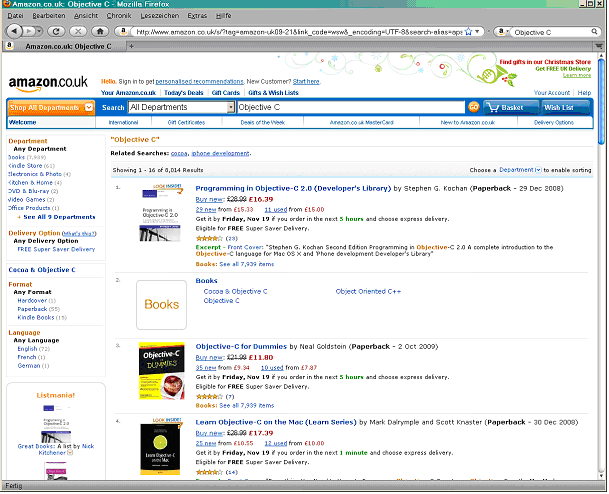Screen dimensions: 609x494
Task: Click the Stop loading X icon
Action: (78, 31)
